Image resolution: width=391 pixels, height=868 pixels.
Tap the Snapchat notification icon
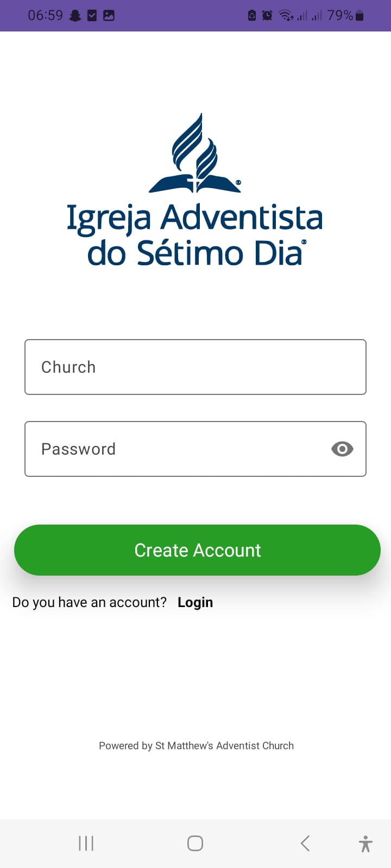tap(75, 16)
